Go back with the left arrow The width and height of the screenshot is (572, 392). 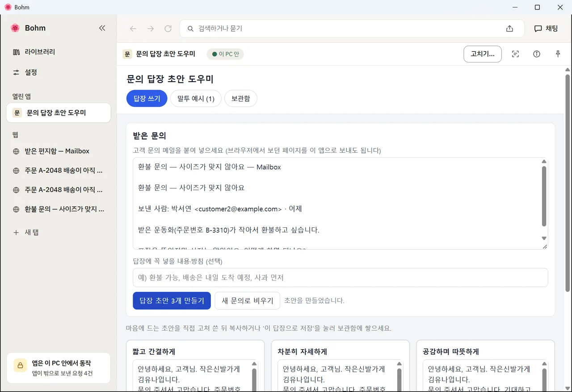133,29
